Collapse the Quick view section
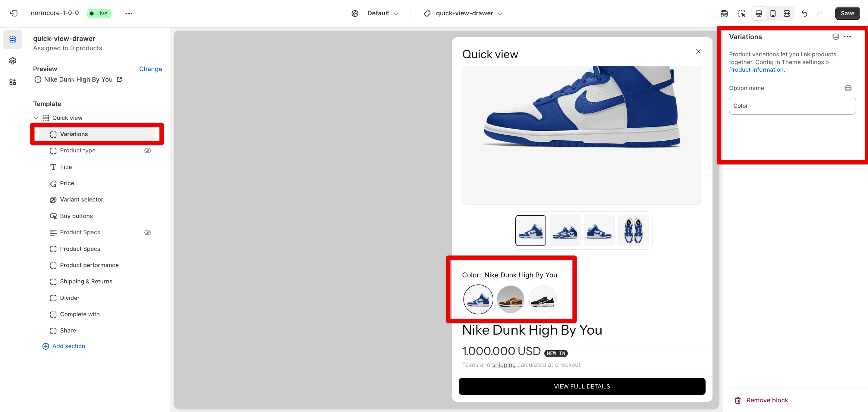Image resolution: width=868 pixels, height=412 pixels. tap(36, 118)
